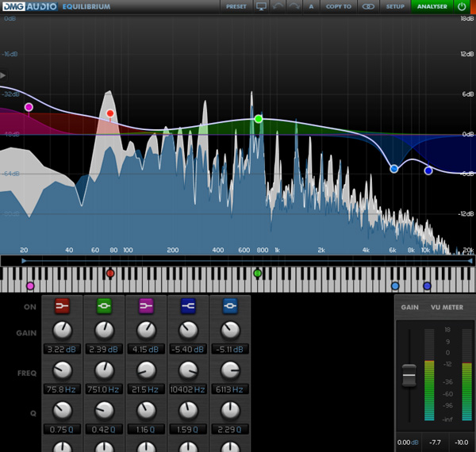Expand the left side panel arrow

[3, 75]
